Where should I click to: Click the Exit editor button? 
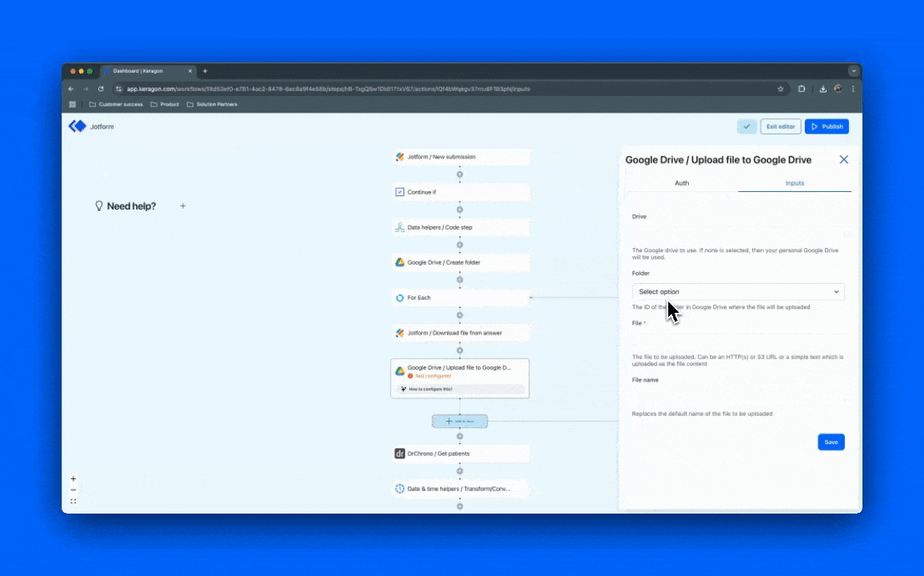pyautogui.click(x=780, y=126)
